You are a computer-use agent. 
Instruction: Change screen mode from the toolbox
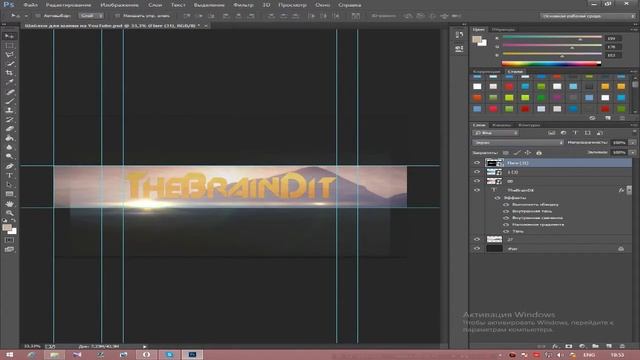(9, 249)
